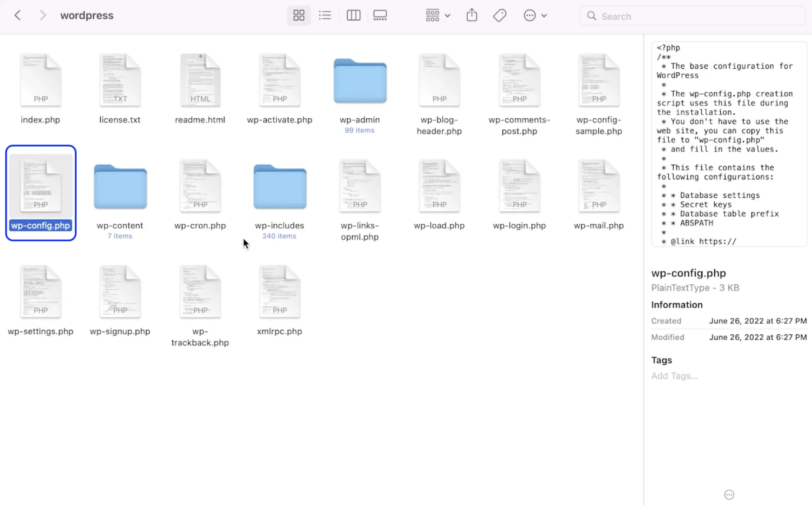
Task: Switch to list view
Action: point(325,15)
